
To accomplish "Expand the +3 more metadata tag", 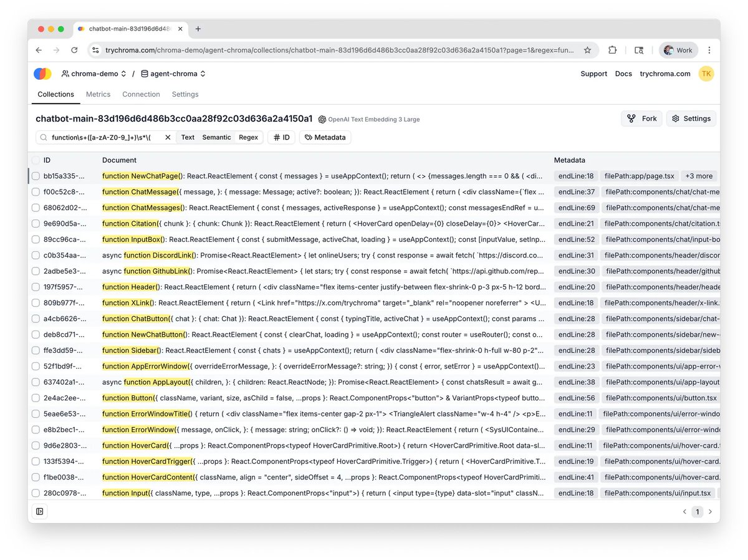I will point(699,176).
